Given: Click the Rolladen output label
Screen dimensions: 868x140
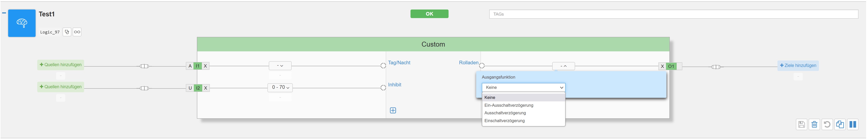Looking at the screenshot, I should coord(468,63).
